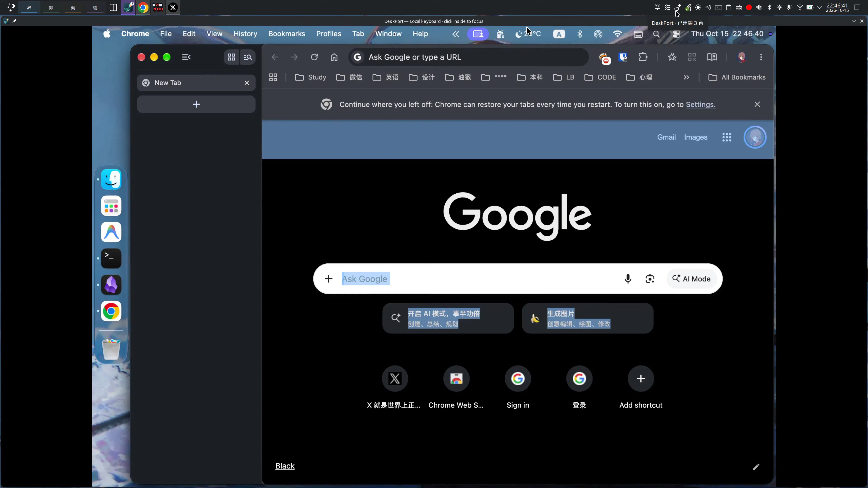
Task: Open Terminal in the Dock
Action: point(111,258)
